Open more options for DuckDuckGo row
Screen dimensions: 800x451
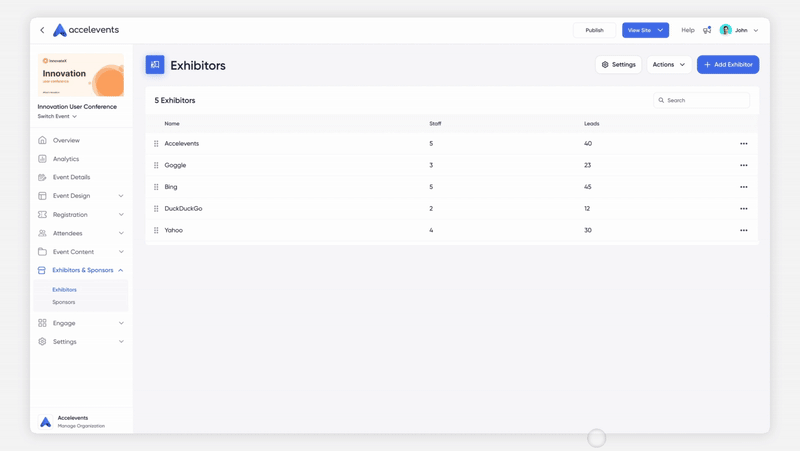(x=744, y=209)
